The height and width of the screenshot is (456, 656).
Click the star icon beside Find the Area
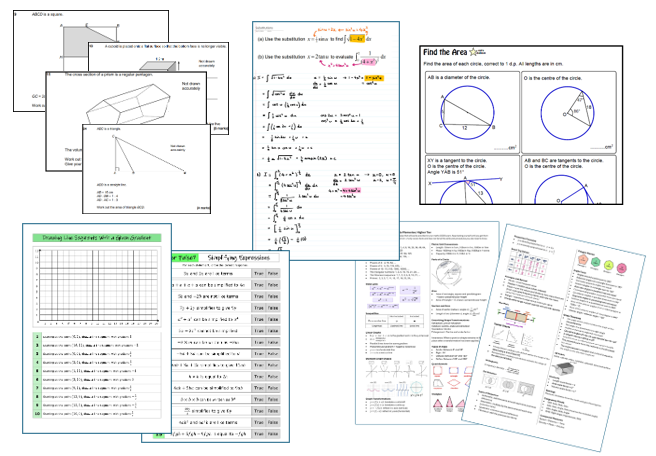tap(473, 52)
